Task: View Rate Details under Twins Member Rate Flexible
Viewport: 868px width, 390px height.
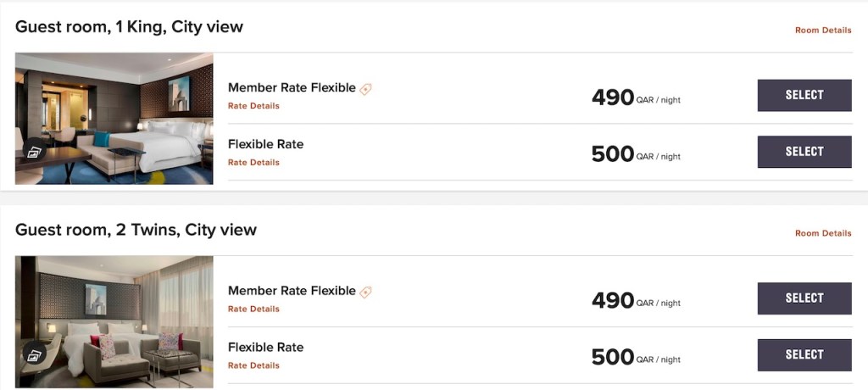Action: pyautogui.click(x=253, y=309)
